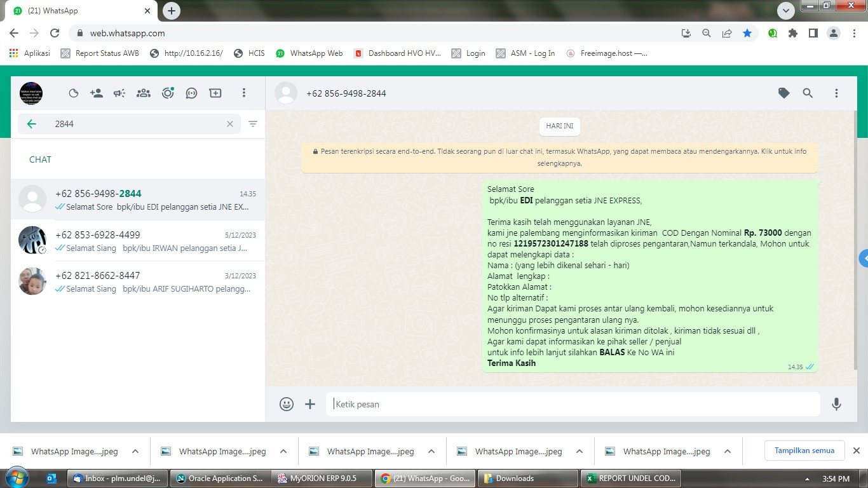
Task: Click avatar of contact ending 8447
Action: (x=32, y=281)
